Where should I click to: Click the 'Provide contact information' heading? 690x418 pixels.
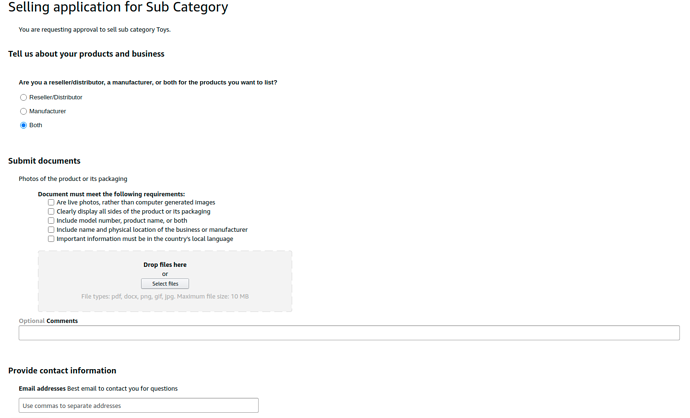(x=62, y=371)
